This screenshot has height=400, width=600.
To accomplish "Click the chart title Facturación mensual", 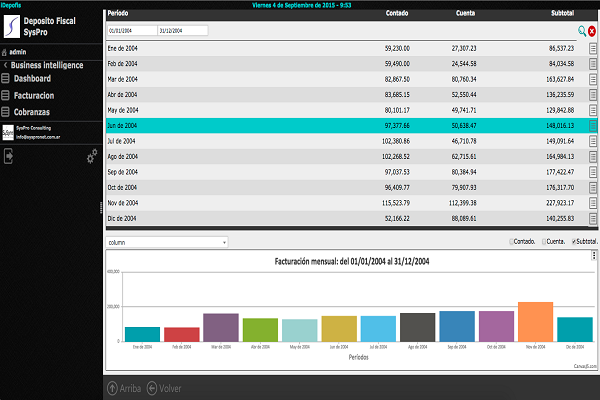I will point(352,261).
